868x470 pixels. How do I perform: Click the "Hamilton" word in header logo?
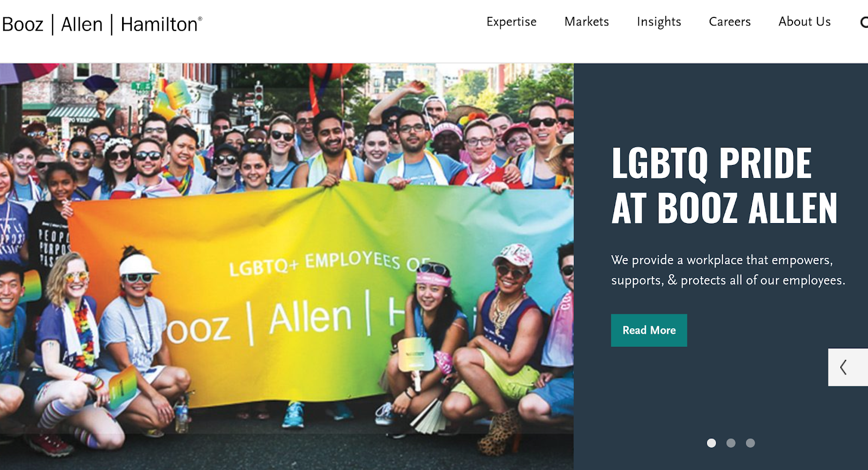[161, 24]
